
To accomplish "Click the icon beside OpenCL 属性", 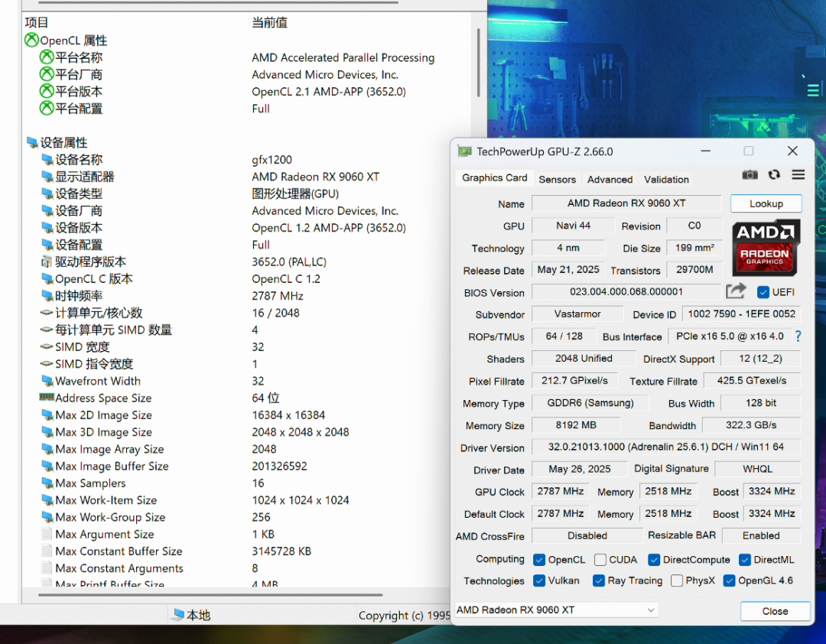I will pyautogui.click(x=31, y=40).
